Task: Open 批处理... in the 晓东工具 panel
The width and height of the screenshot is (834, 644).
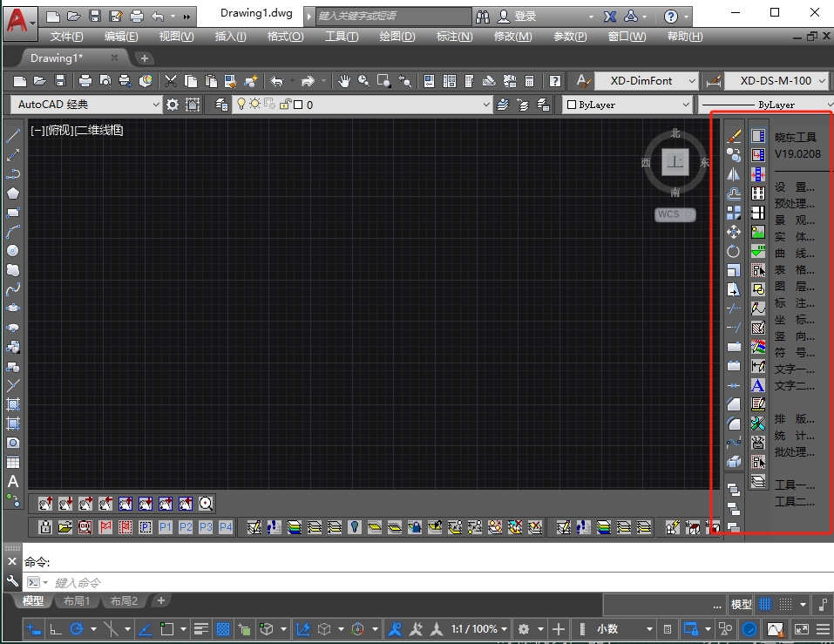Action: pyautogui.click(x=794, y=452)
